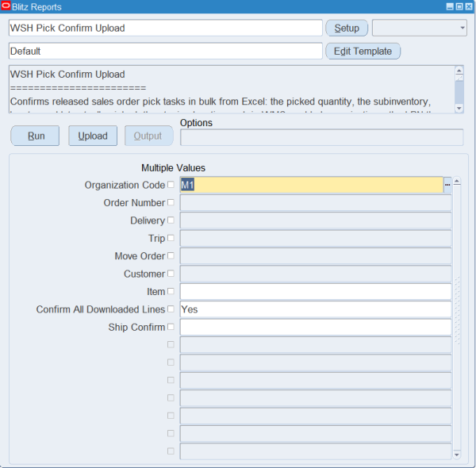Click the Default template field
Screen dimensions: 476x468
(166, 51)
